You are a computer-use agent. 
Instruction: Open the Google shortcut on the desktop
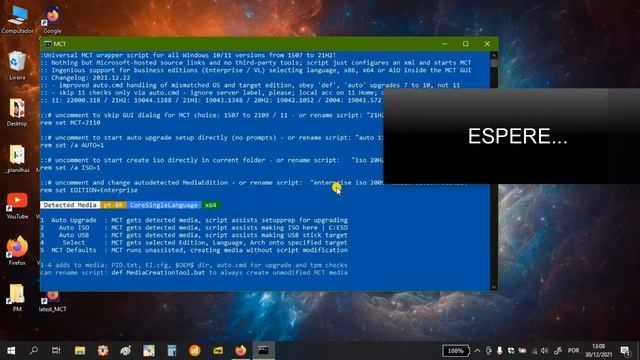(x=52, y=20)
